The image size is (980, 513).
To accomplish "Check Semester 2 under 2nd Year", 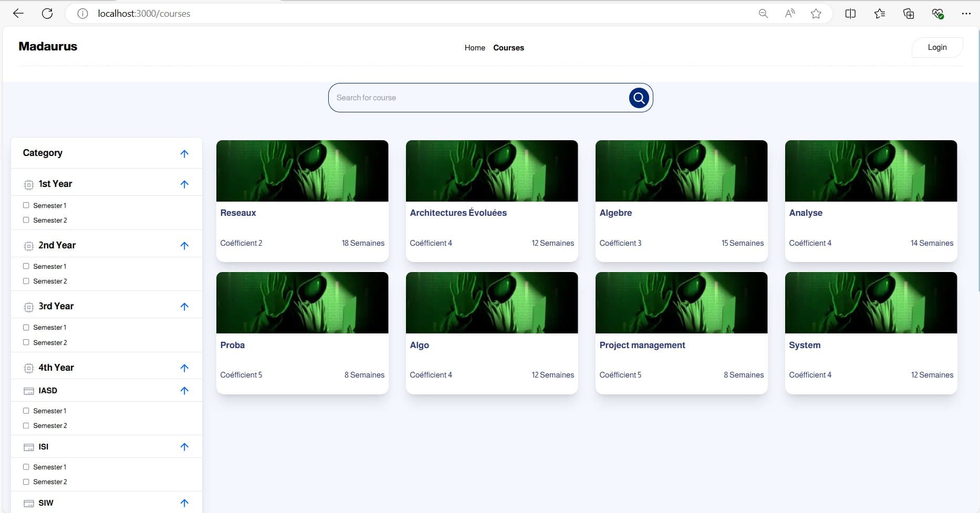I will pyautogui.click(x=26, y=281).
